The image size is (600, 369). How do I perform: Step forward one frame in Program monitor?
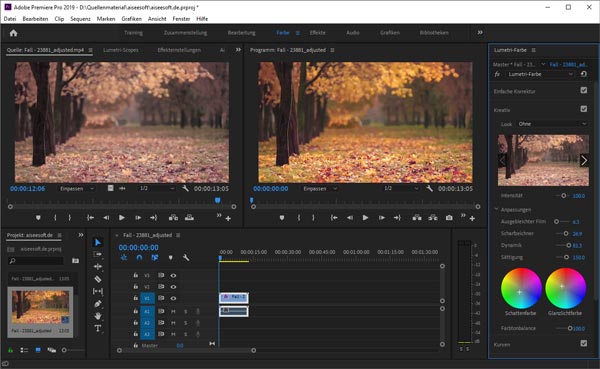click(x=382, y=217)
